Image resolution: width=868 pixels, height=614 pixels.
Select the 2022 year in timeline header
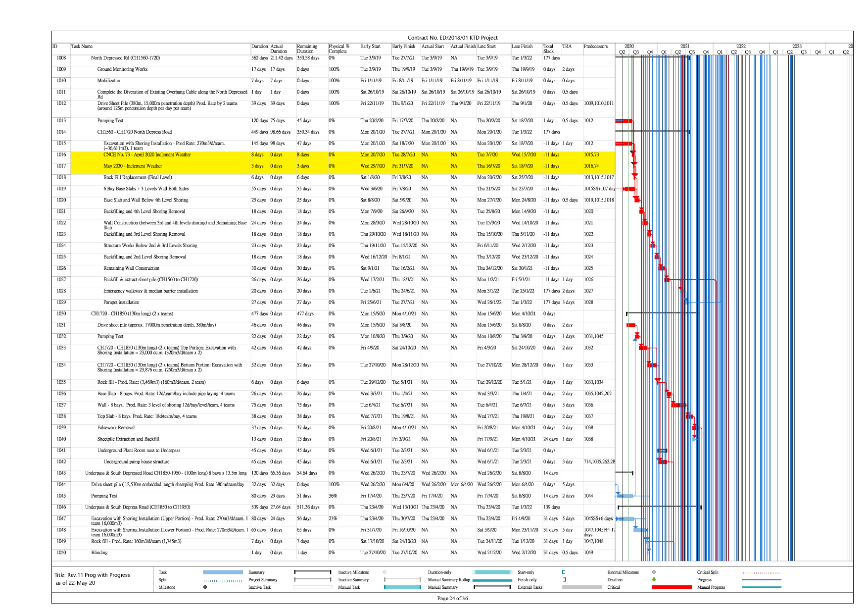(x=741, y=46)
